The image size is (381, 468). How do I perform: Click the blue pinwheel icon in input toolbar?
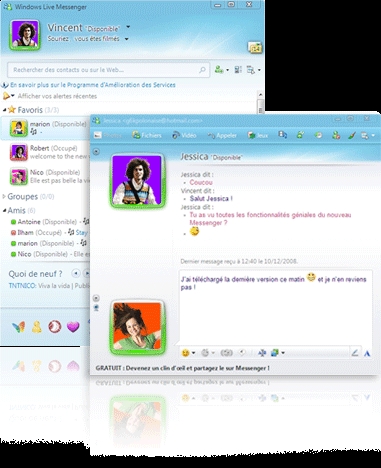point(262,353)
